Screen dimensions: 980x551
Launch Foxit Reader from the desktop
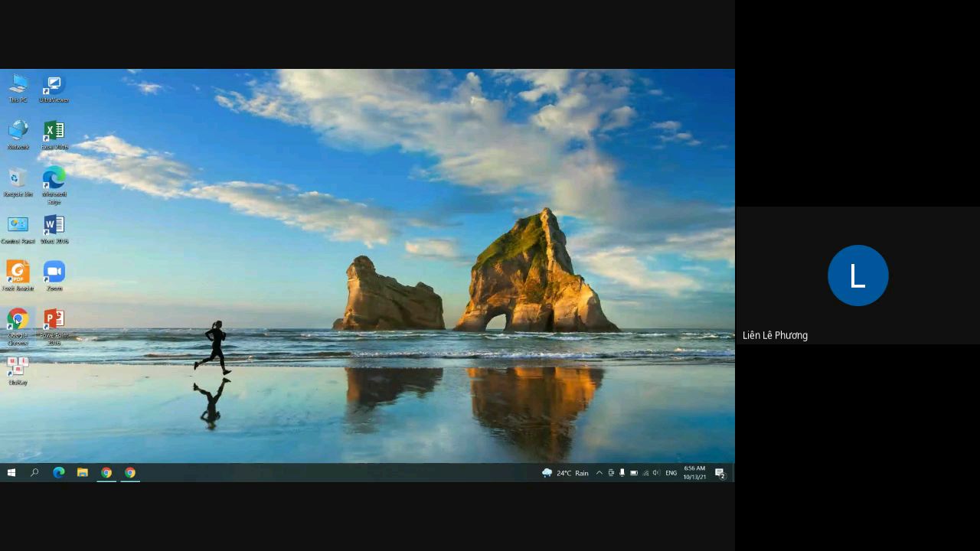point(18,273)
